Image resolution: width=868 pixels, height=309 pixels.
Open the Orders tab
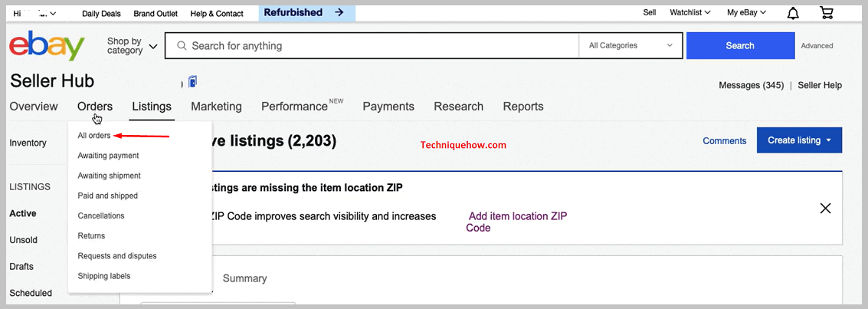(95, 107)
